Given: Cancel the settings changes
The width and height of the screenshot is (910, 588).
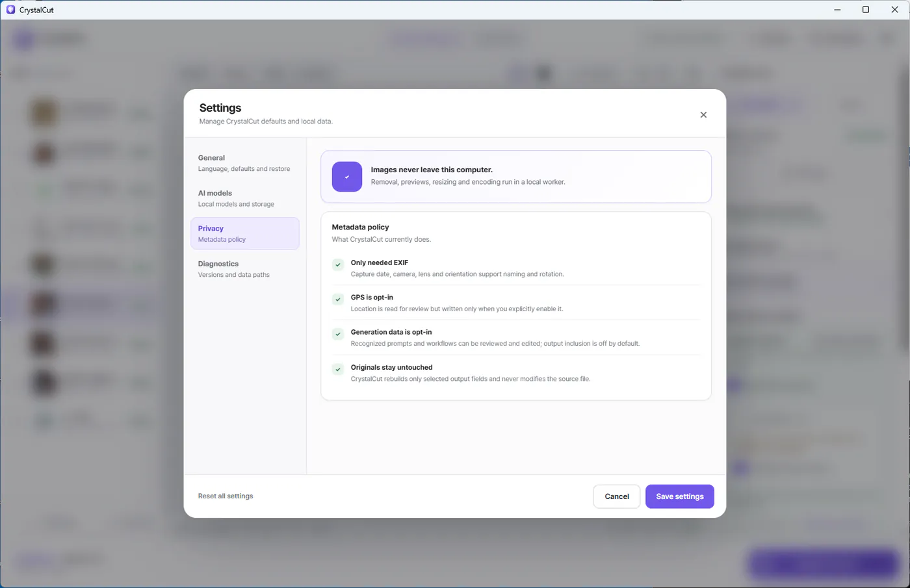Looking at the screenshot, I should pos(617,496).
